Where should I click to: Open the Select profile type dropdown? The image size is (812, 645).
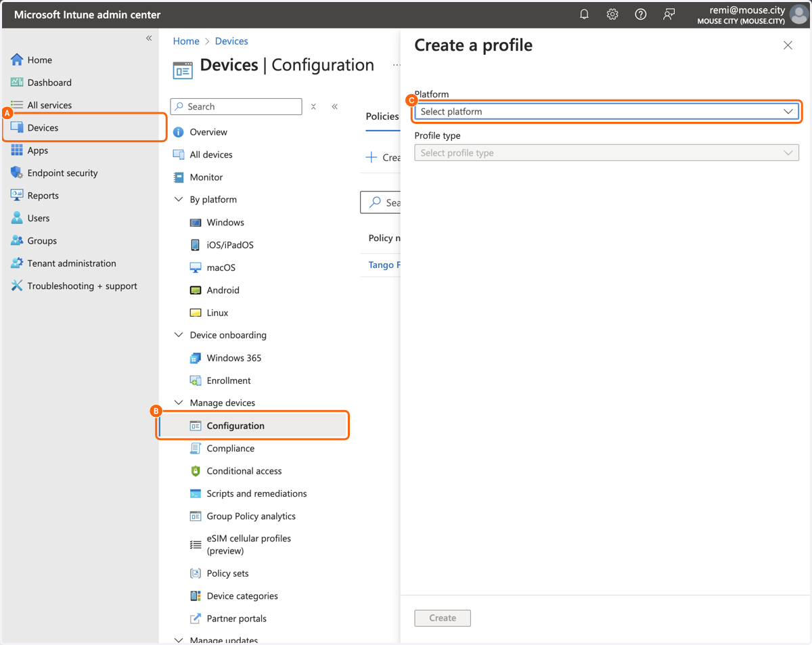pos(607,153)
